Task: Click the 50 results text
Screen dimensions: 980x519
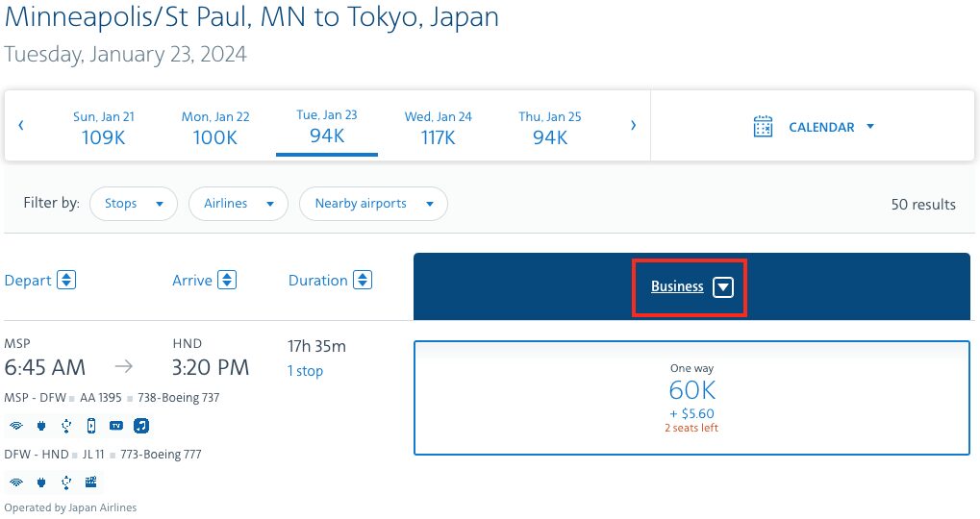Action: 923,204
